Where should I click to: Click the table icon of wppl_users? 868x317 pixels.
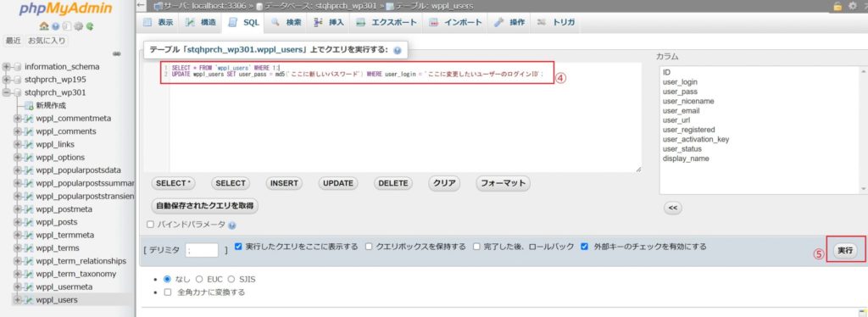(x=28, y=300)
